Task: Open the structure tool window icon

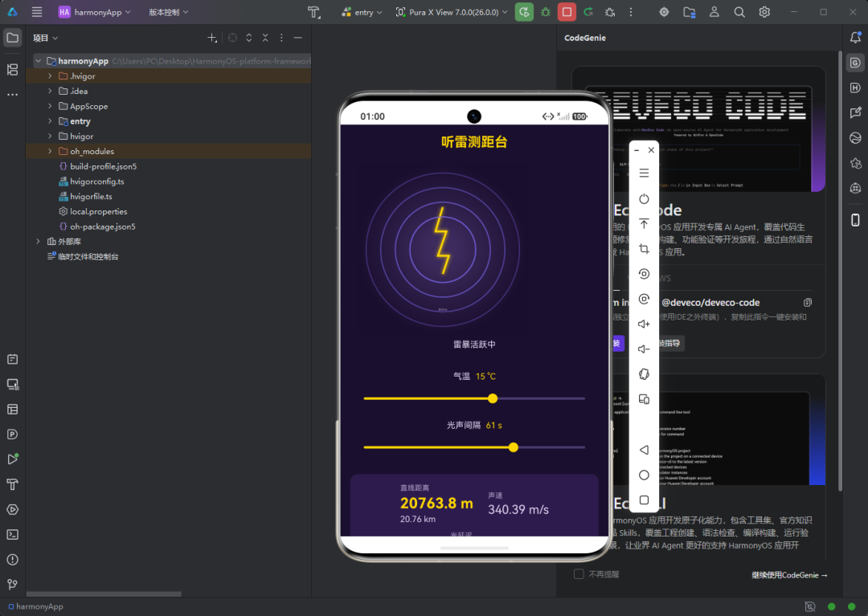Action: tap(12, 69)
